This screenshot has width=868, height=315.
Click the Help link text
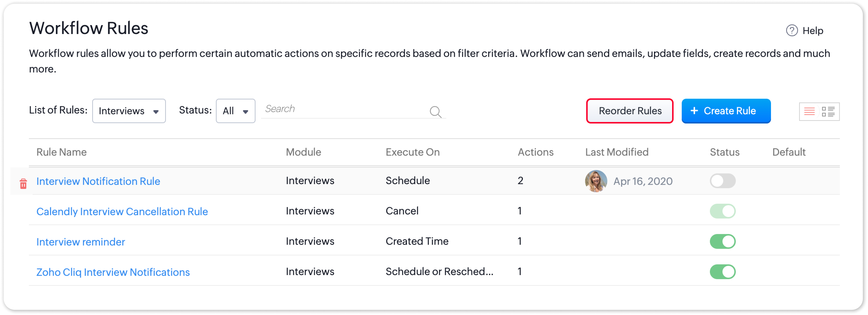(x=812, y=31)
